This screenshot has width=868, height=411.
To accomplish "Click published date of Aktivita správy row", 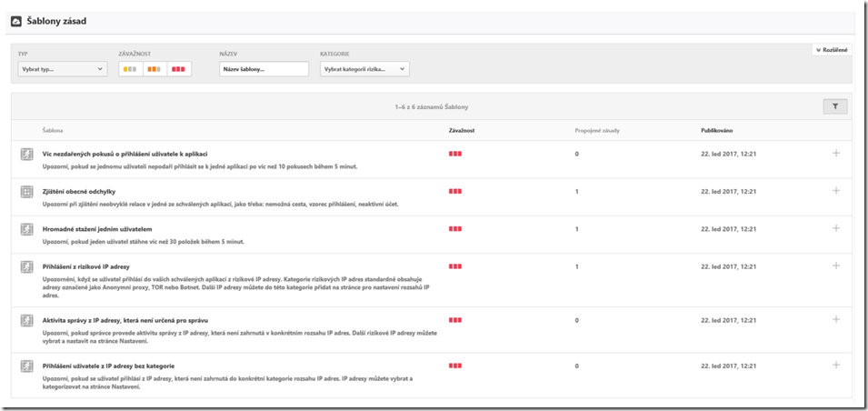I will tap(729, 320).
